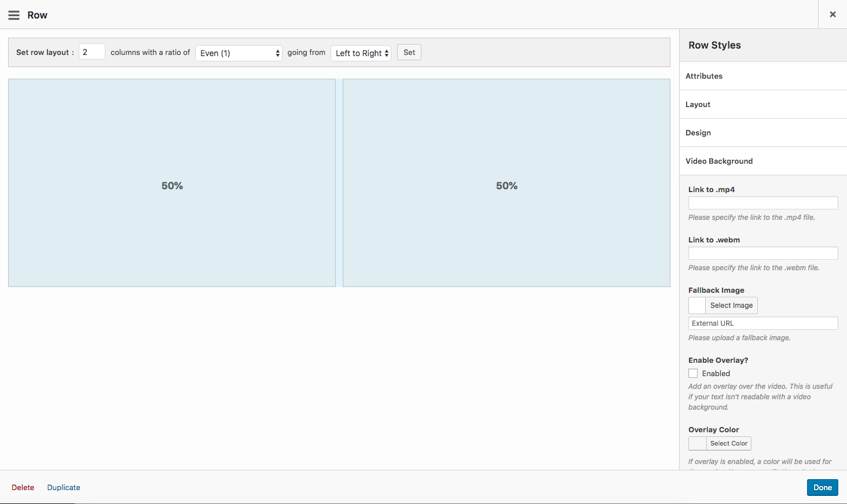Click the Delete link
This screenshot has height=504, width=847.
coord(23,487)
